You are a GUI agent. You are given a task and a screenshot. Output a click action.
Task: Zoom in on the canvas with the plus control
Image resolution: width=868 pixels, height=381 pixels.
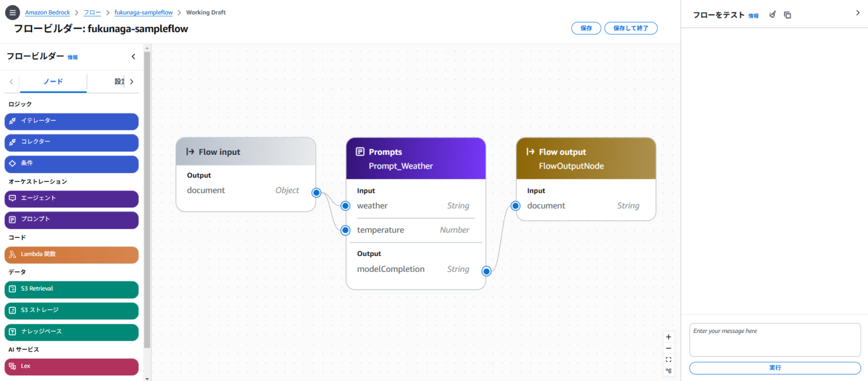(x=669, y=336)
